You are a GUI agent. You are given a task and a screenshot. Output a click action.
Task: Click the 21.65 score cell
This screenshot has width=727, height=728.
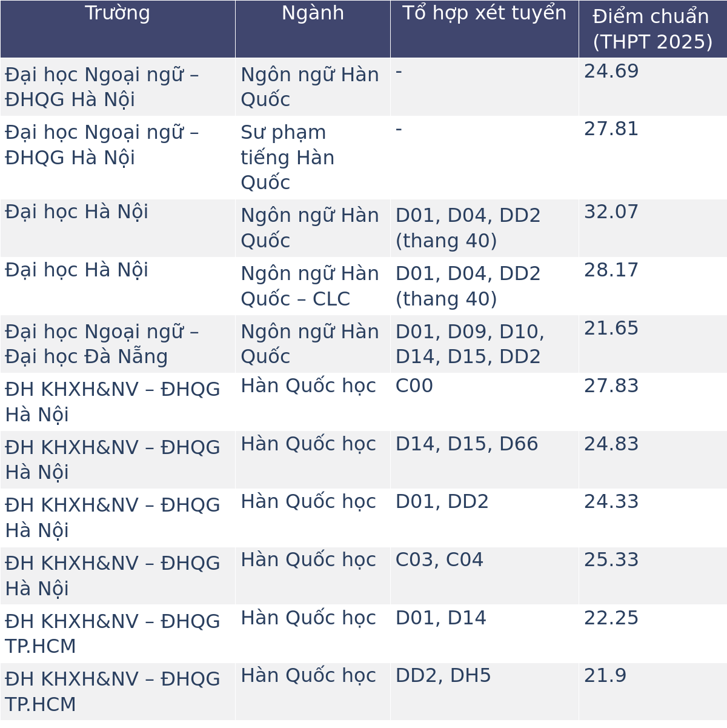click(611, 329)
